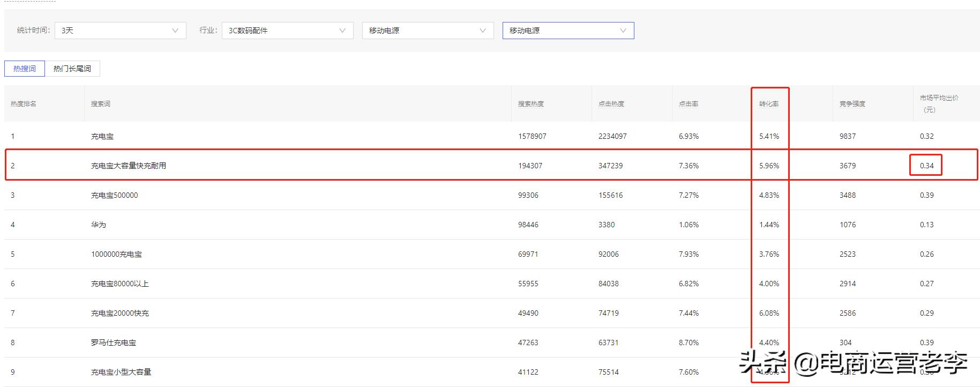Select the 市场平均出价 column header

939,103
